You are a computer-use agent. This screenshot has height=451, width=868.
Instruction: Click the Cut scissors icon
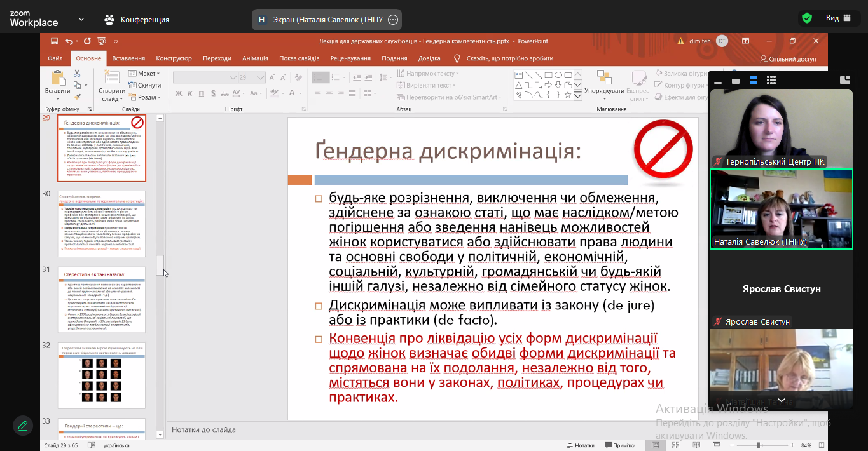pos(77,74)
